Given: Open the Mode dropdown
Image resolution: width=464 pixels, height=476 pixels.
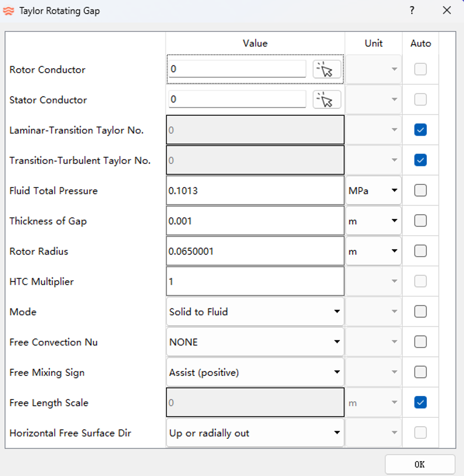Looking at the screenshot, I should coord(255,312).
